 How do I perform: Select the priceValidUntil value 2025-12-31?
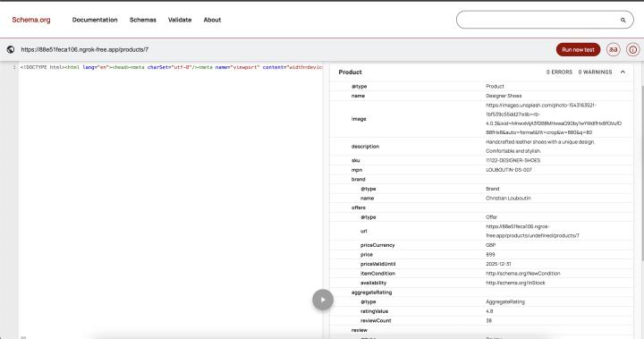point(498,264)
